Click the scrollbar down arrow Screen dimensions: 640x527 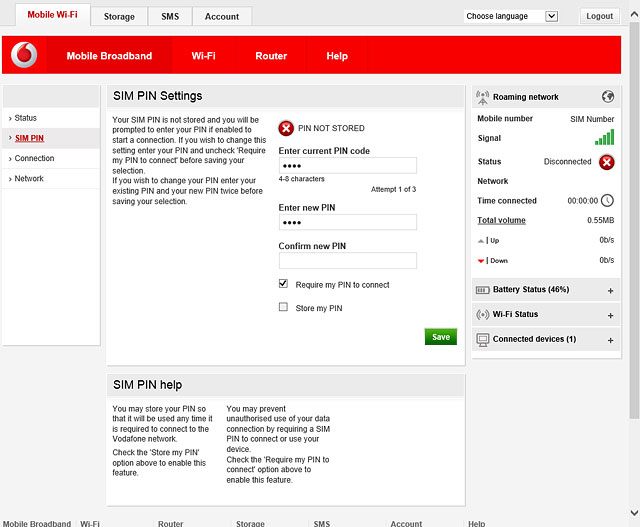[x=634, y=513]
